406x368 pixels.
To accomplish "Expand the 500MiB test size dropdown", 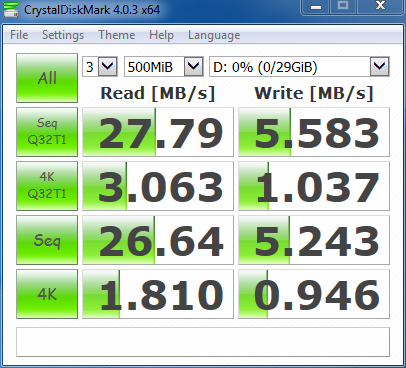I will pyautogui.click(x=194, y=67).
